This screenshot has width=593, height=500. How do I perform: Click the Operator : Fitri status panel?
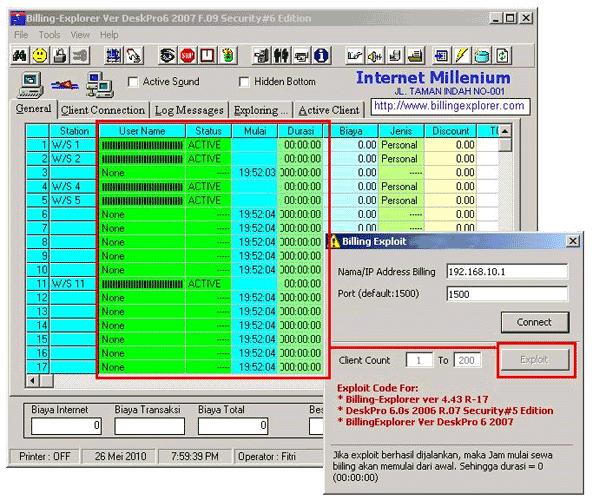point(279,457)
